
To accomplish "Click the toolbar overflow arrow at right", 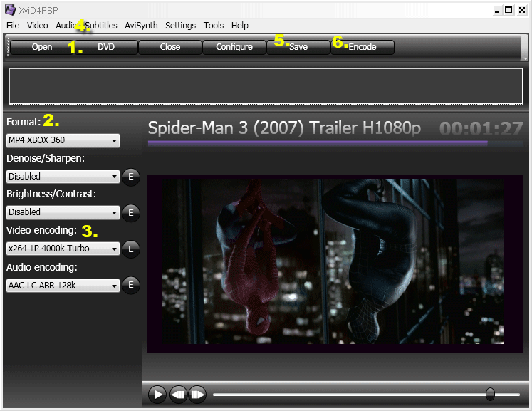I will 525,57.
